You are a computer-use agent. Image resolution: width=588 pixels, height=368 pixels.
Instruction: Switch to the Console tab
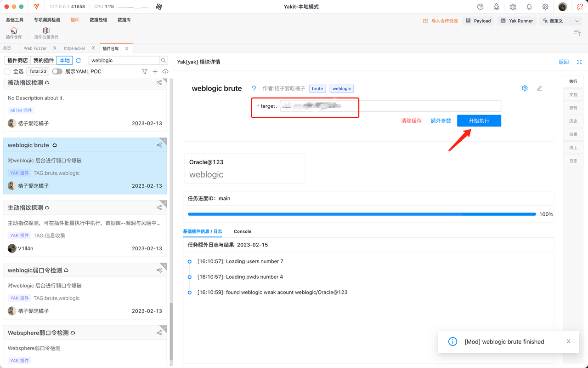243,231
